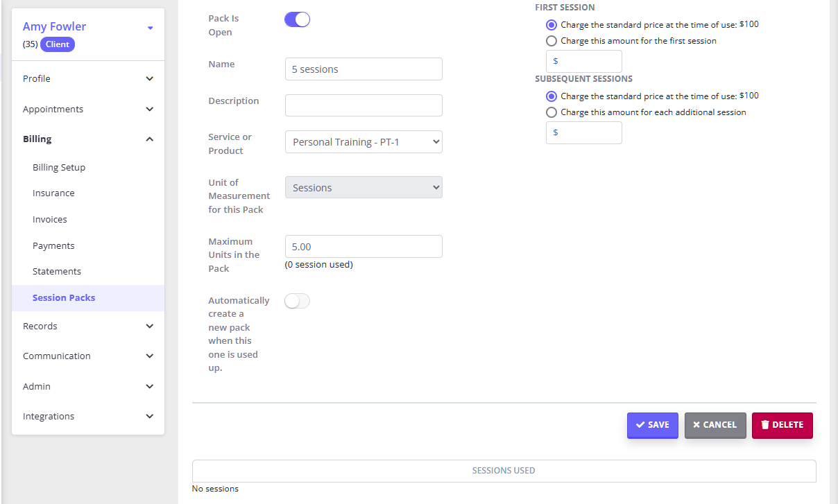Delete this session pack

[x=782, y=425]
